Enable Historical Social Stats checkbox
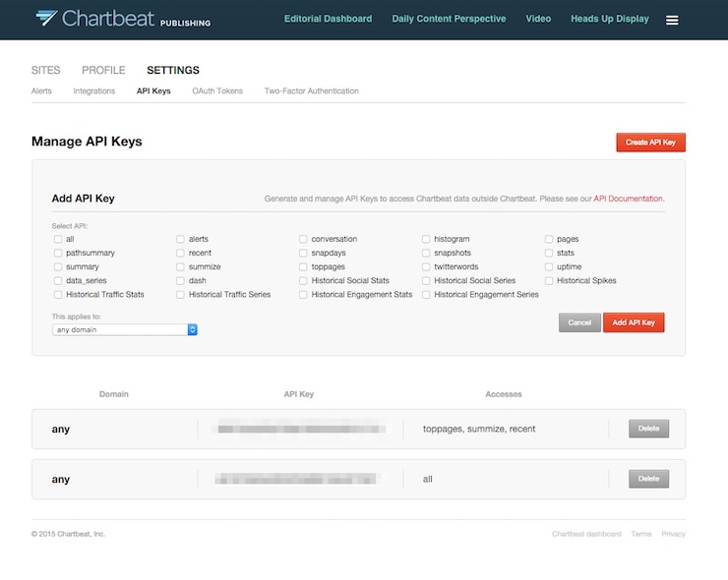 point(303,281)
